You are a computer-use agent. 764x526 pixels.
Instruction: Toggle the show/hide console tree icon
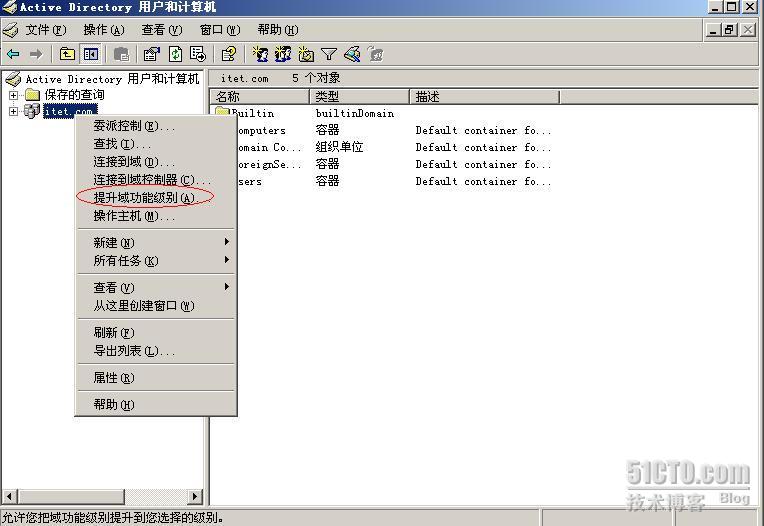(x=91, y=54)
